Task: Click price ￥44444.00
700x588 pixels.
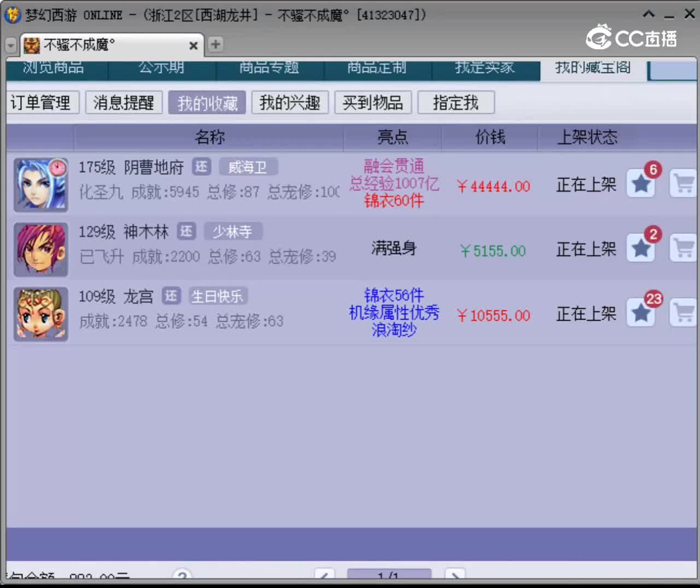Action: [x=494, y=187]
